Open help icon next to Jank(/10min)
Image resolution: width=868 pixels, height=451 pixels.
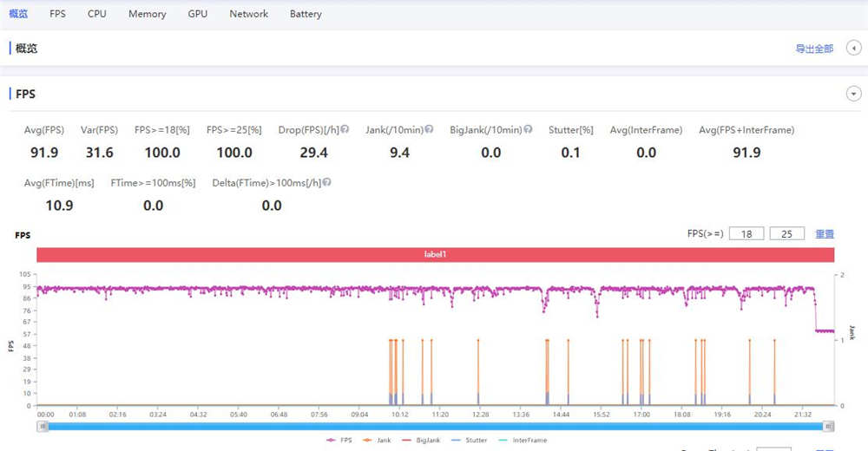pyautogui.click(x=429, y=129)
